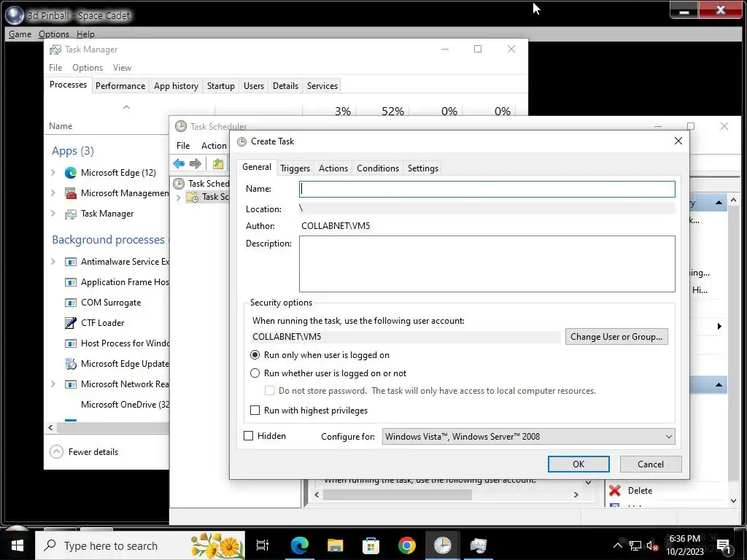This screenshot has height=560, width=747.
Task: Click the Microsoft Edge Update process icon
Action: [71, 364]
